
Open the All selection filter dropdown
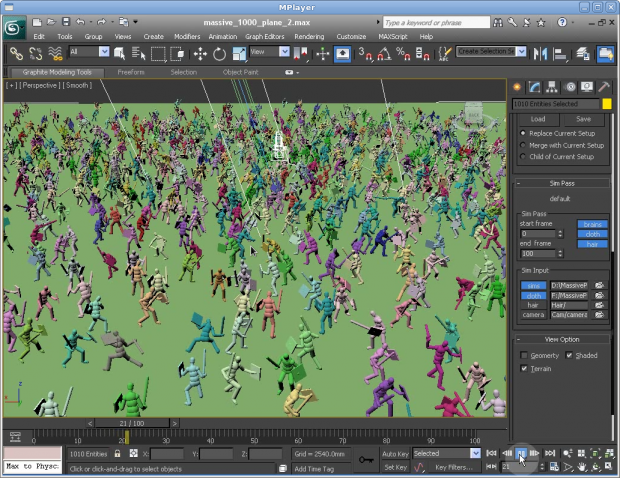pos(104,51)
